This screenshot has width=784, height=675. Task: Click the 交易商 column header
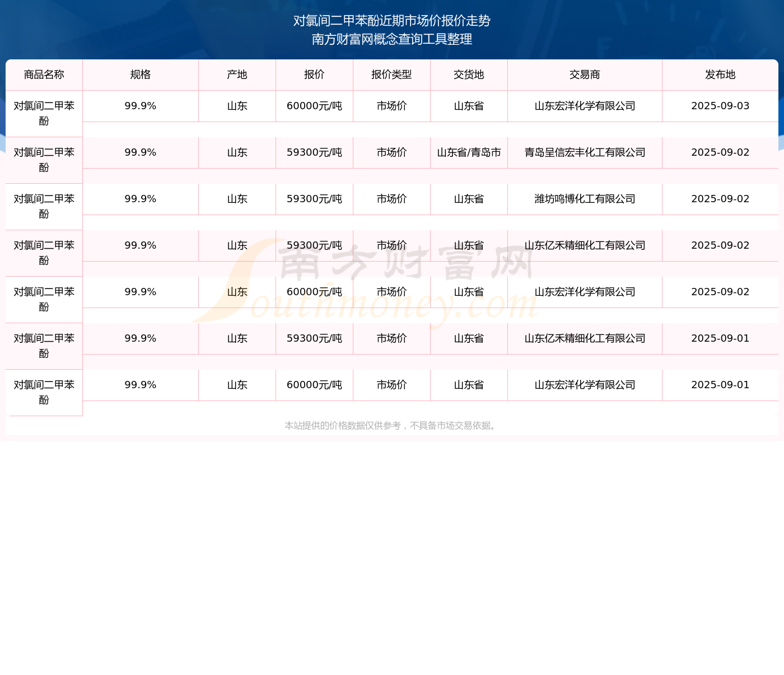(585, 75)
